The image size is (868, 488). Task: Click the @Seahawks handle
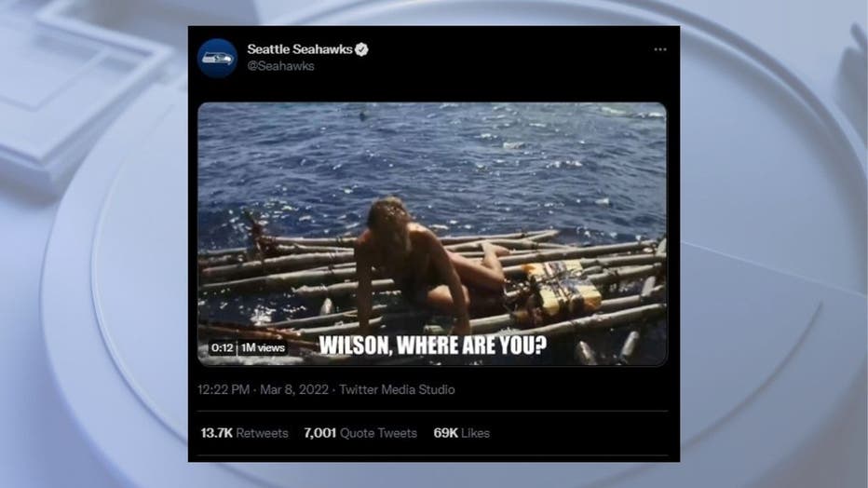[x=280, y=66]
